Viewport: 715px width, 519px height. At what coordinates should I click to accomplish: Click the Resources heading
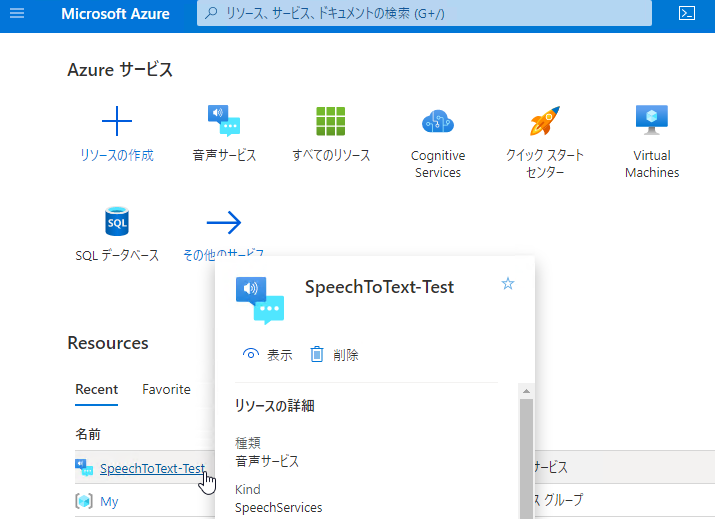point(108,343)
